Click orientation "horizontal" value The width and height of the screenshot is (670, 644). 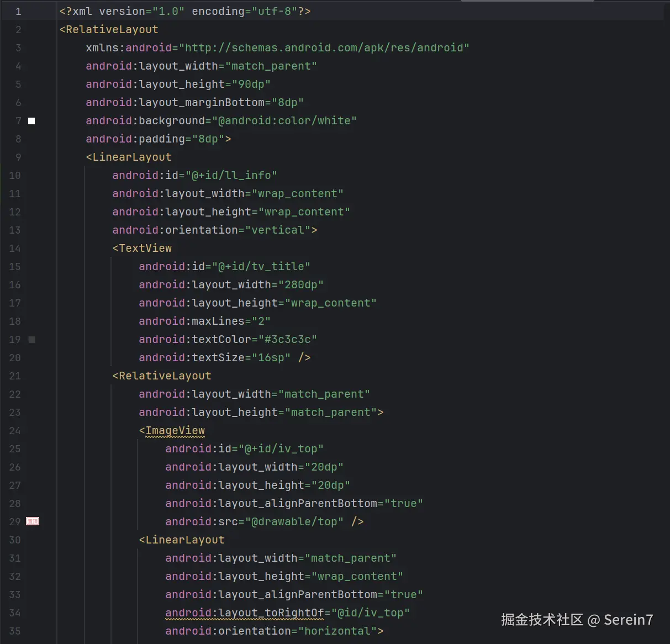(x=337, y=631)
